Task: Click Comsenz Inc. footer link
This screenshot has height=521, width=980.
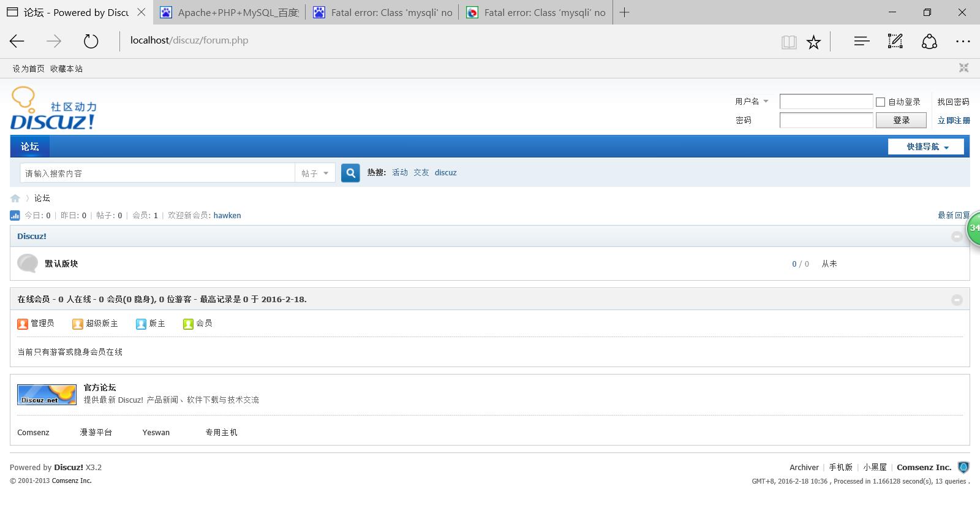Action: tap(924, 467)
